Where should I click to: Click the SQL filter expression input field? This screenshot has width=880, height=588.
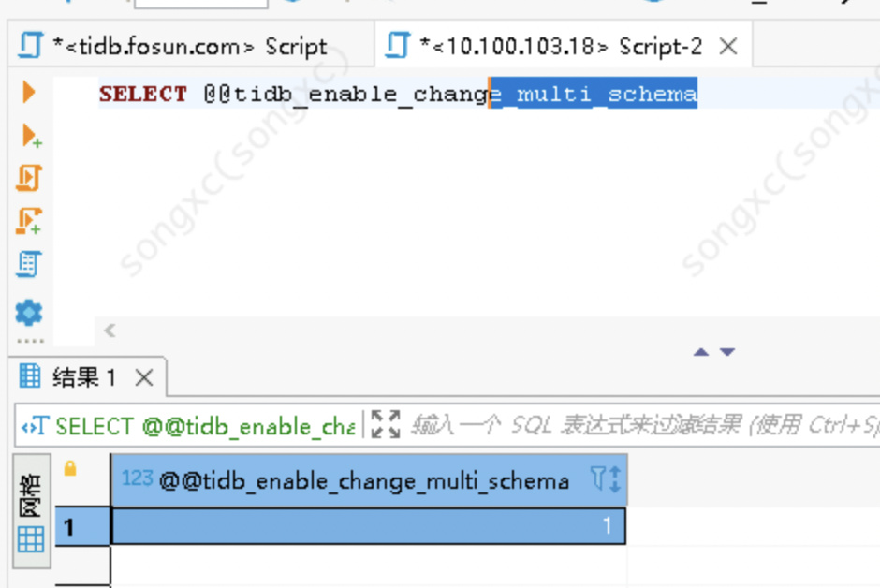click(643, 425)
